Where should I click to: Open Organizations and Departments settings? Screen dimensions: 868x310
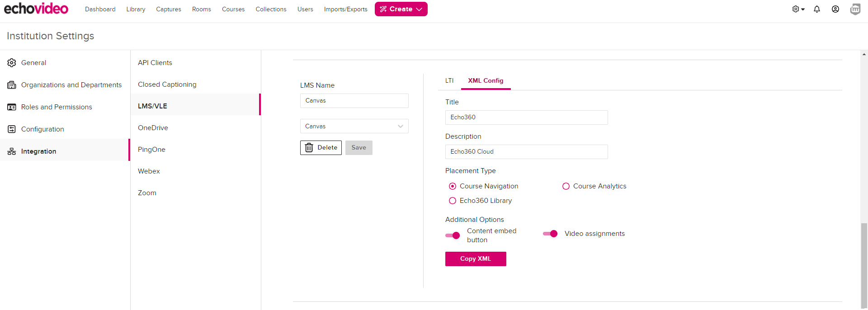pos(65,85)
